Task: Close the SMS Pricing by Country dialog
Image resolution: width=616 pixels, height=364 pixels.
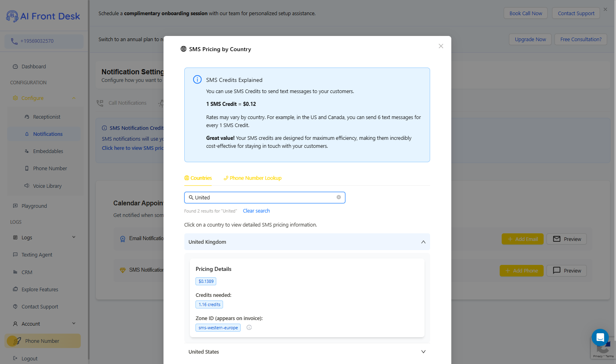Action: [x=441, y=46]
